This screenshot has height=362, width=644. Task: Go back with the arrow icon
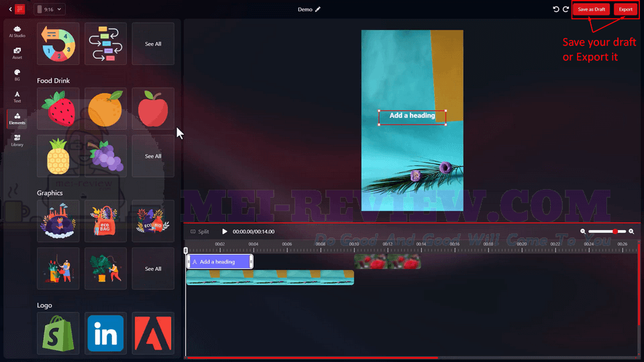[10, 9]
